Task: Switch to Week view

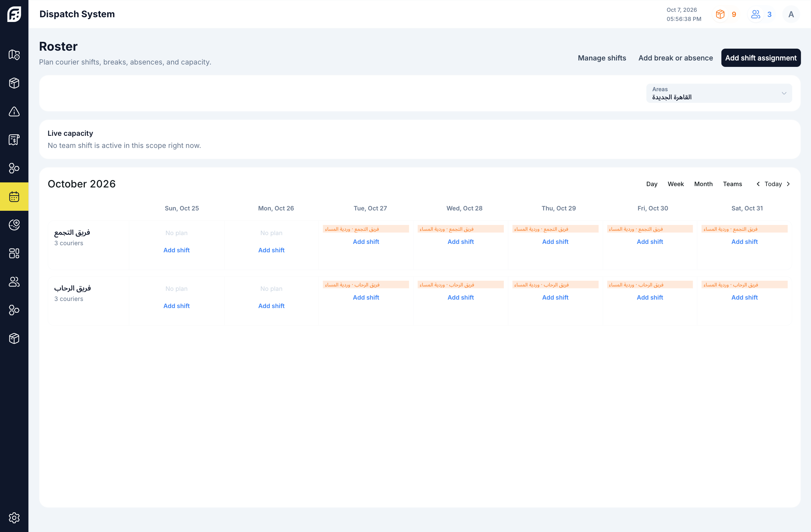Action: pyautogui.click(x=675, y=184)
